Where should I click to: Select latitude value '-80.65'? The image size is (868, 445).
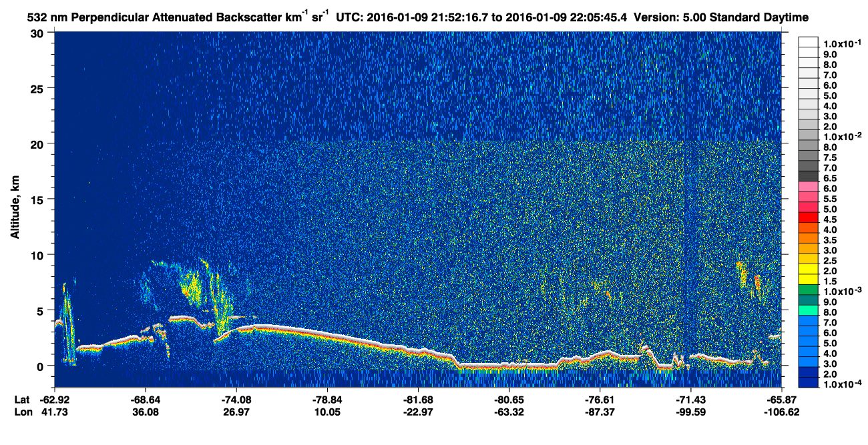(509, 400)
